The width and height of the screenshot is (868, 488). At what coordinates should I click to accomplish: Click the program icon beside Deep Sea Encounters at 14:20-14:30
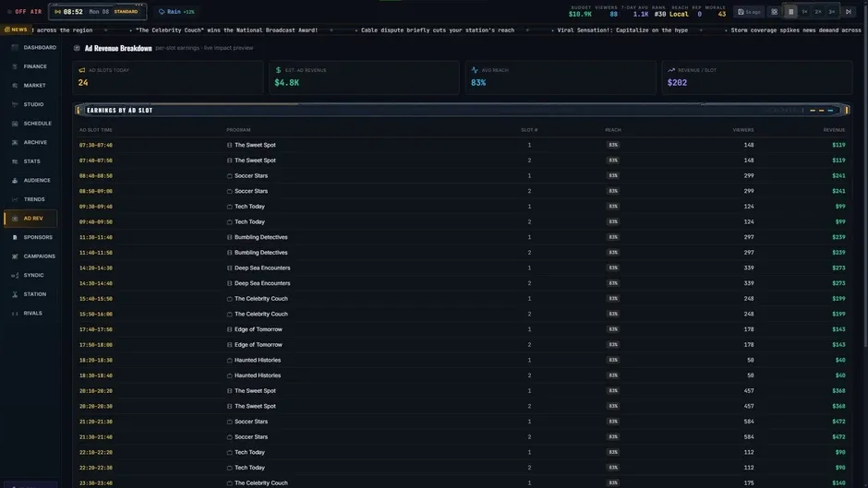[x=230, y=268]
